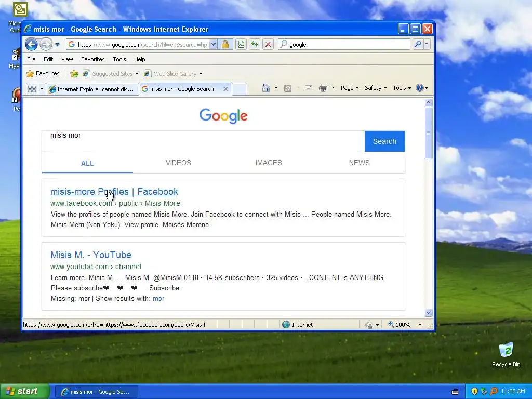Click Protected Mode security status icon
Screen dimensions: 532x399
(x=369, y=325)
